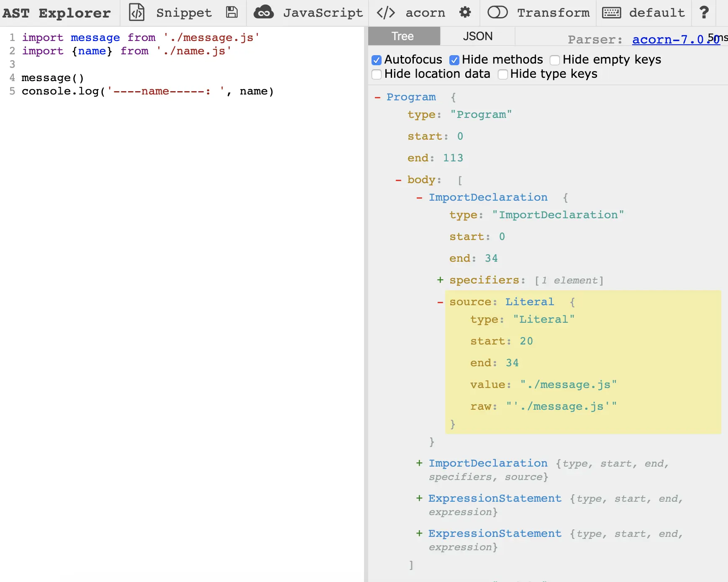Screen dimensions: 728x582
Task: Open parser settings gear icon
Action: 465,13
